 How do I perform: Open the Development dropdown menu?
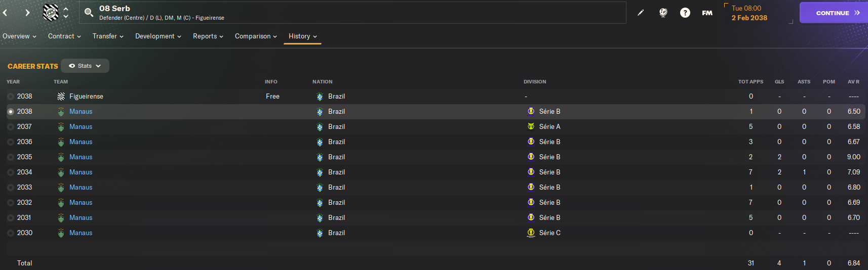[158, 36]
